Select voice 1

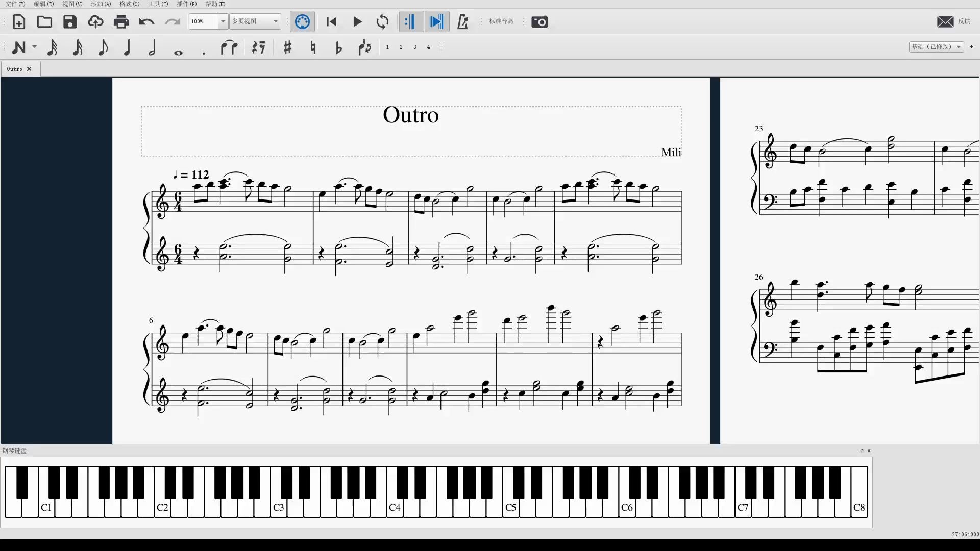(387, 47)
